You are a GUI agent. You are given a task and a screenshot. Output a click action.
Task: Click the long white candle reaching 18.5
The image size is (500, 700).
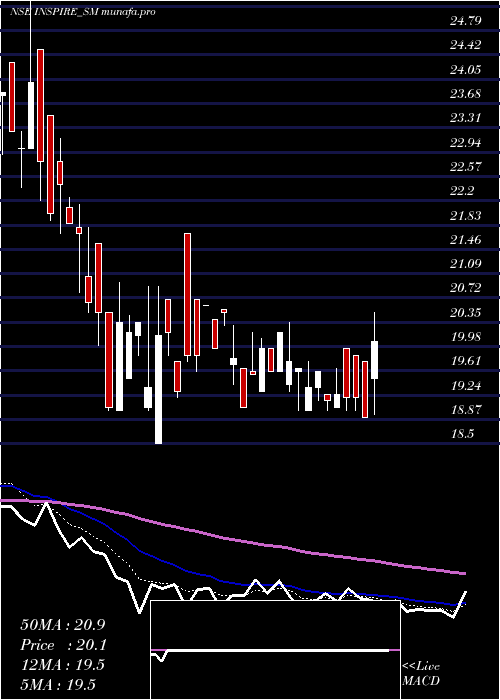pos(158,389)
